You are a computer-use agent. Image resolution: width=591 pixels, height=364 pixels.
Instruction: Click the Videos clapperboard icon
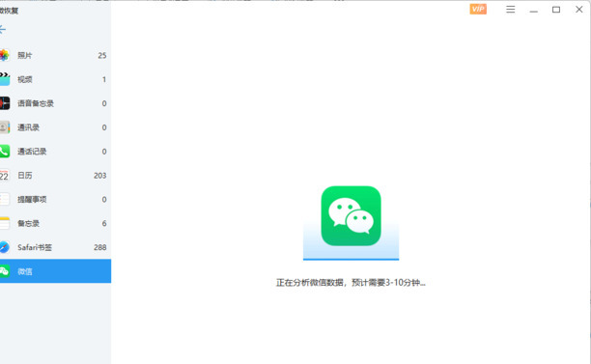[x=5, y=79]
